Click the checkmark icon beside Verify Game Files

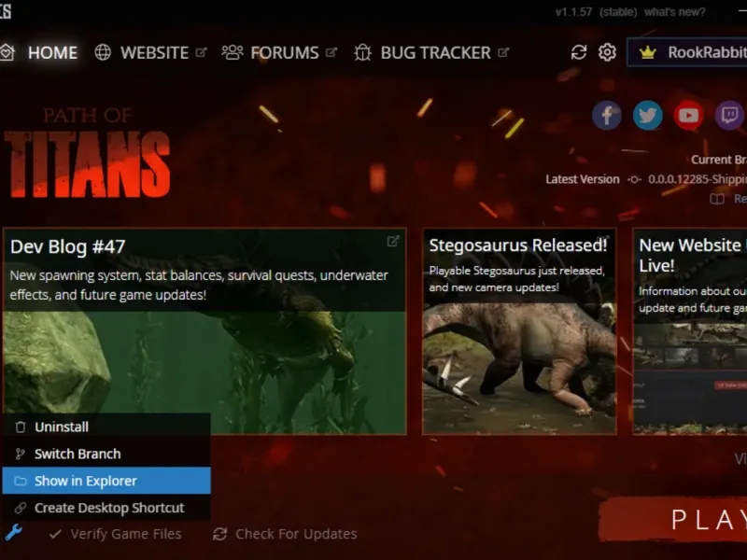pos(55,534)
